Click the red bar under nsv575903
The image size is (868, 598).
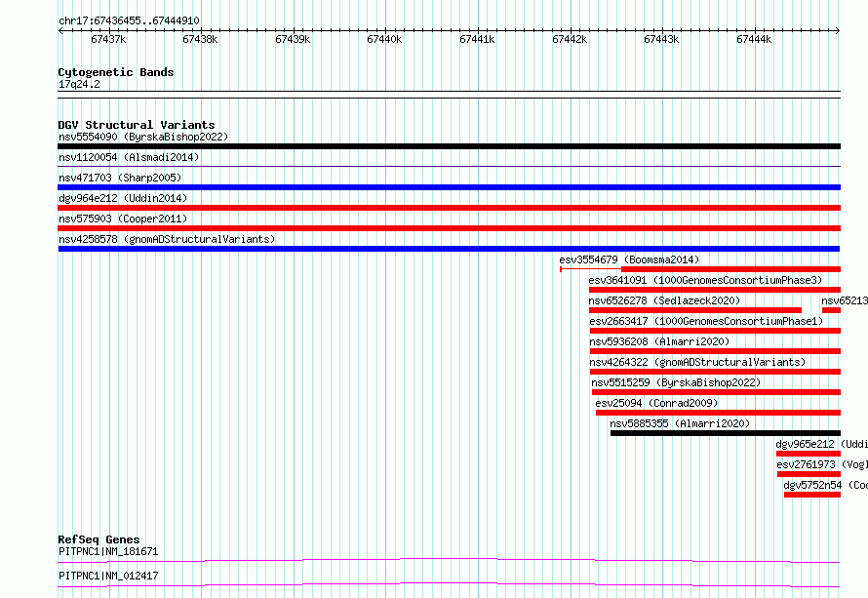(449, 228)
